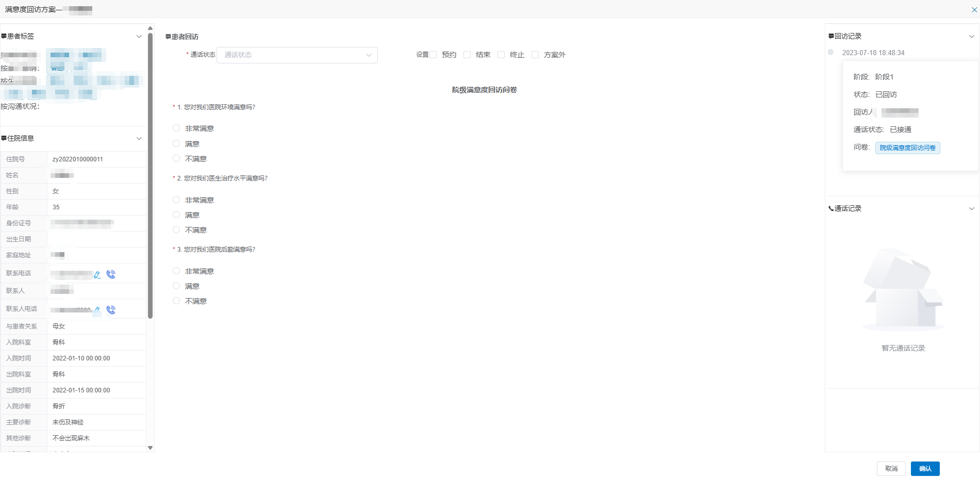Edit the 联系电话 number with pencil icon
The height and width of the screenshot is (478, 980).
click(x=97, y=275)
